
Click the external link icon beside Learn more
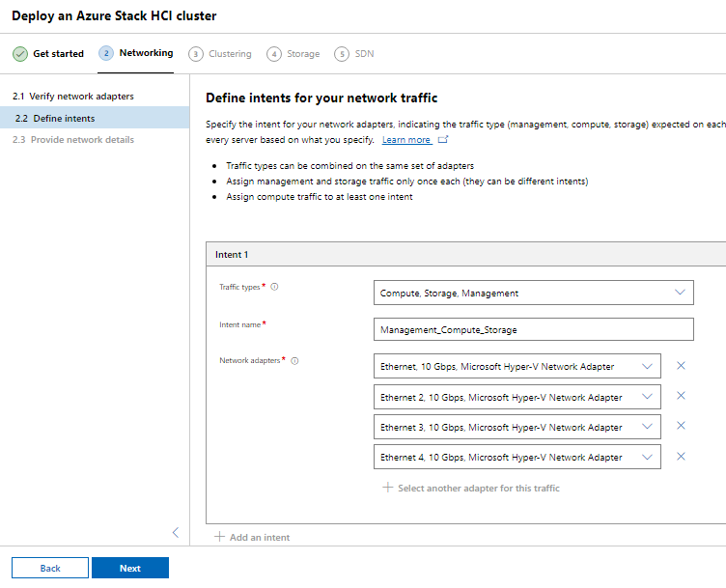443,139
